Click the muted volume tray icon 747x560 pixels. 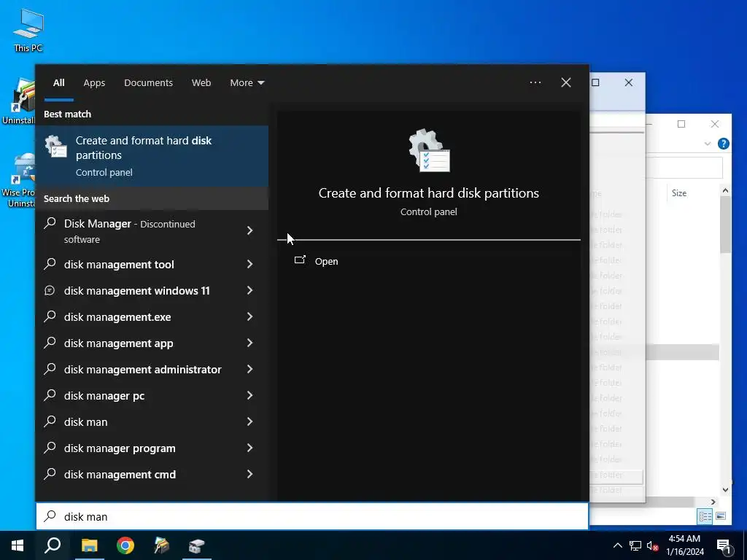pyautogui.click(x=653, y=545)
